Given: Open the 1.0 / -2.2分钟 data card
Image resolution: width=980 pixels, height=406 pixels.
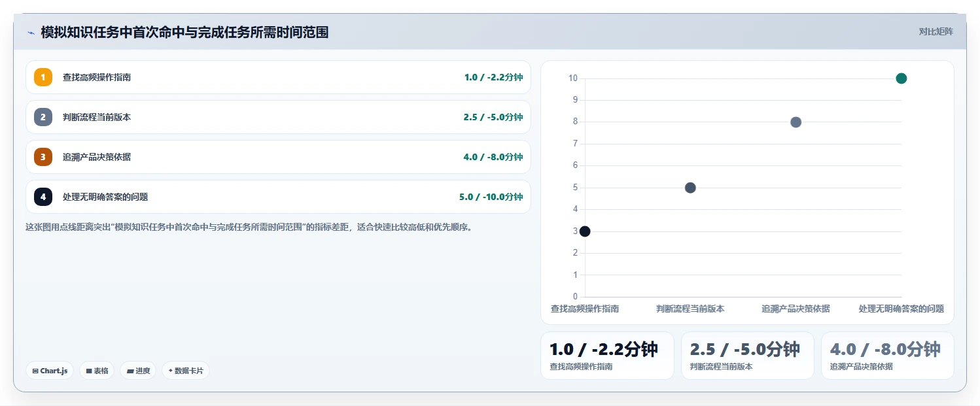Looking at the screenshot, I should click(607, 356).
